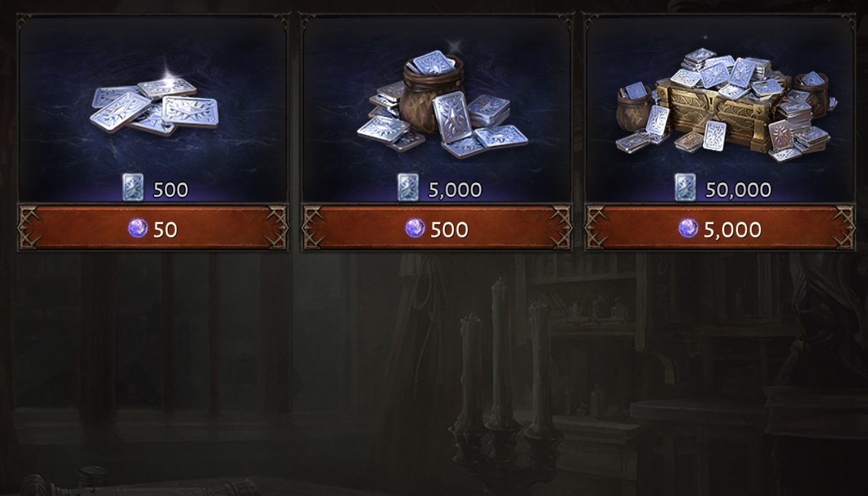Click the number 5,000 on the last price bar
868x496 pixels.
tap(733, 229)
